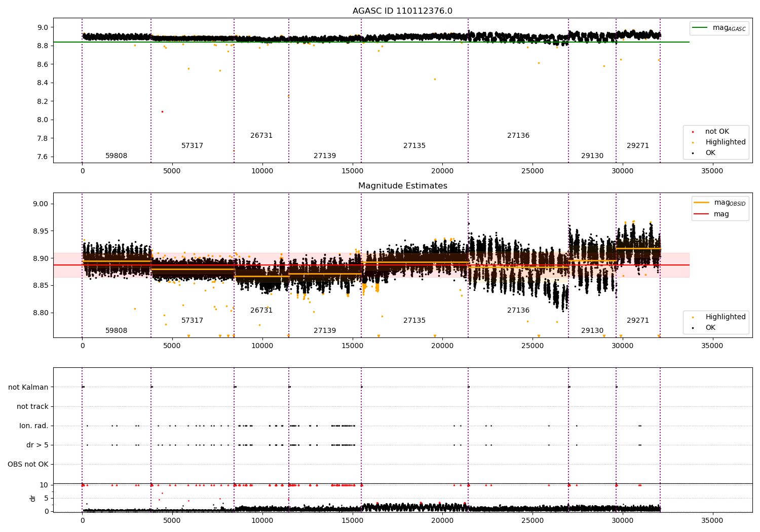Click the 15000 x-tick under Magnitude Estimates panel

(352, 346)
